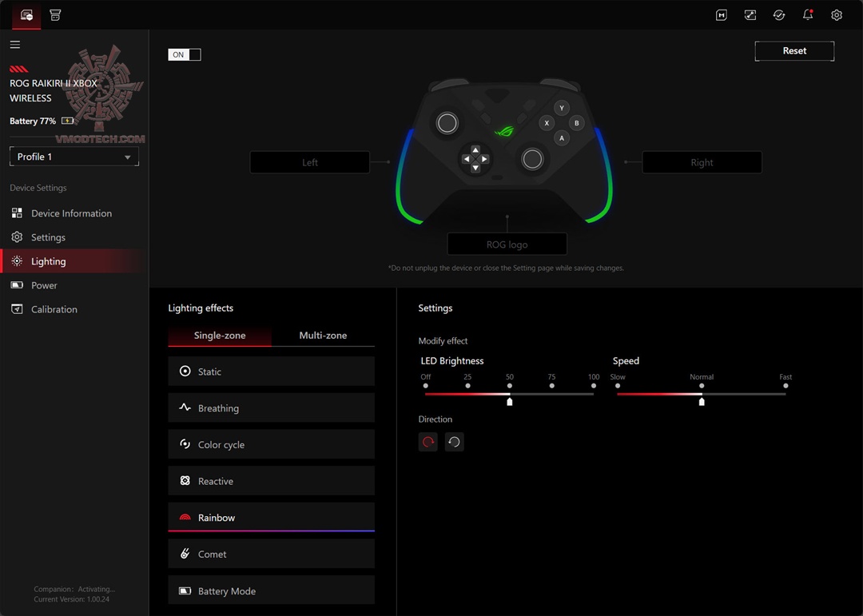The image size is (863, 616).
Task: Click the Reactive effect icon
Action: coord(185,481)
